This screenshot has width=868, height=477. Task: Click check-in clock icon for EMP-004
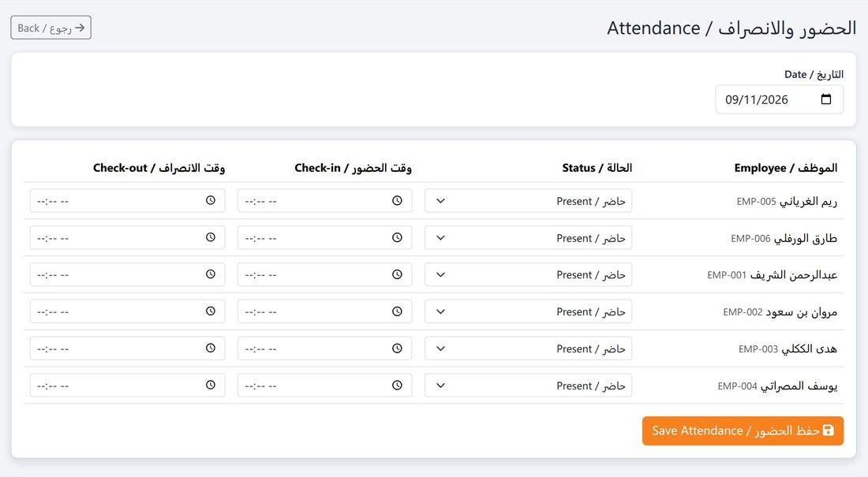397,386
